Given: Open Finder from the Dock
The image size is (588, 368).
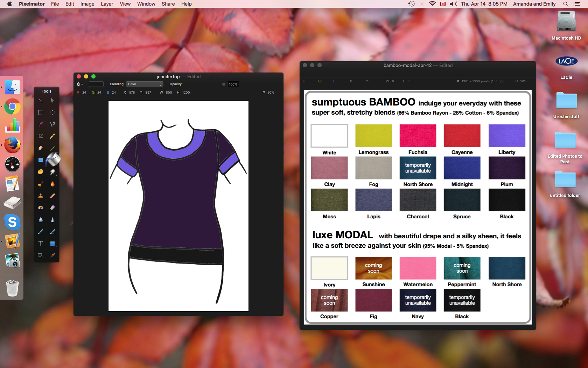Looking at the screenshot, I should (12, 87).
